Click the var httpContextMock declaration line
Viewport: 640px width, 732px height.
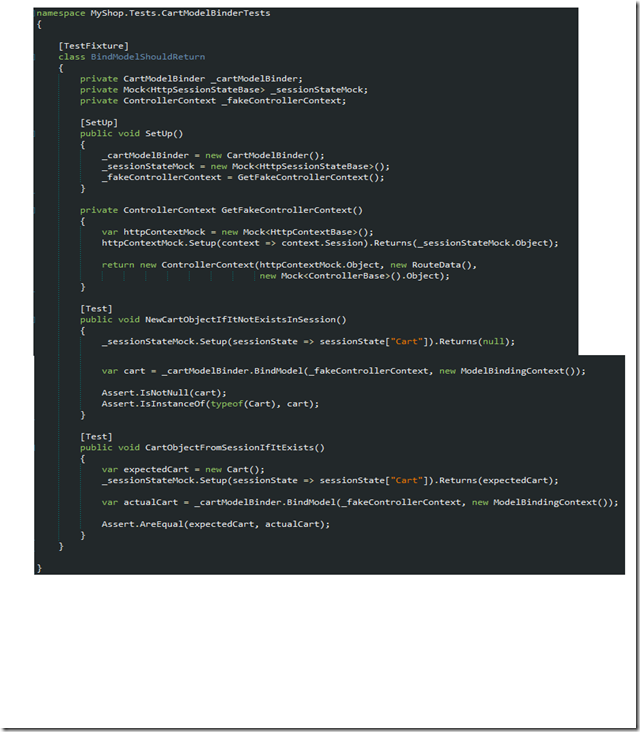click(238, 232)
